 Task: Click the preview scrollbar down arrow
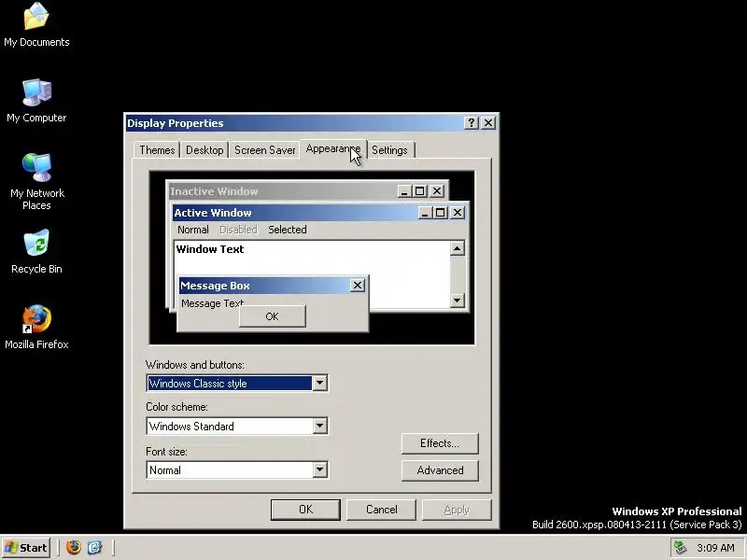click(x=458, y=300)
